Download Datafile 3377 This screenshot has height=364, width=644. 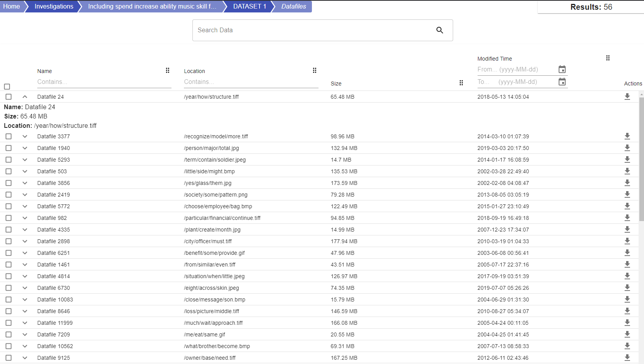[628, 136]
